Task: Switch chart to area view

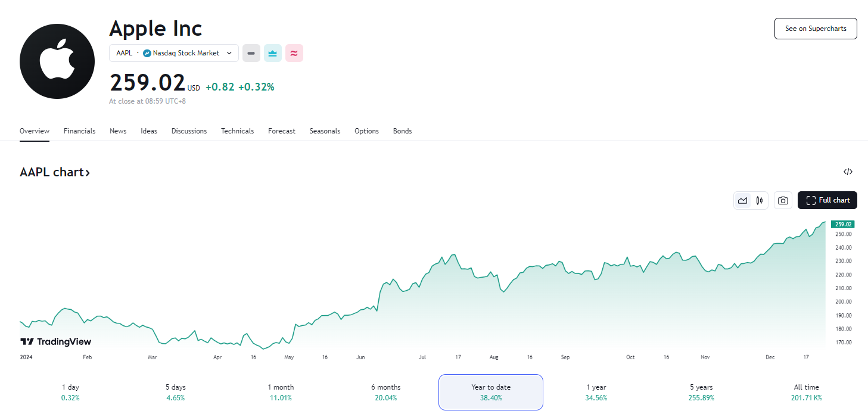Action: pyautogui.click(x=743, y=200)
